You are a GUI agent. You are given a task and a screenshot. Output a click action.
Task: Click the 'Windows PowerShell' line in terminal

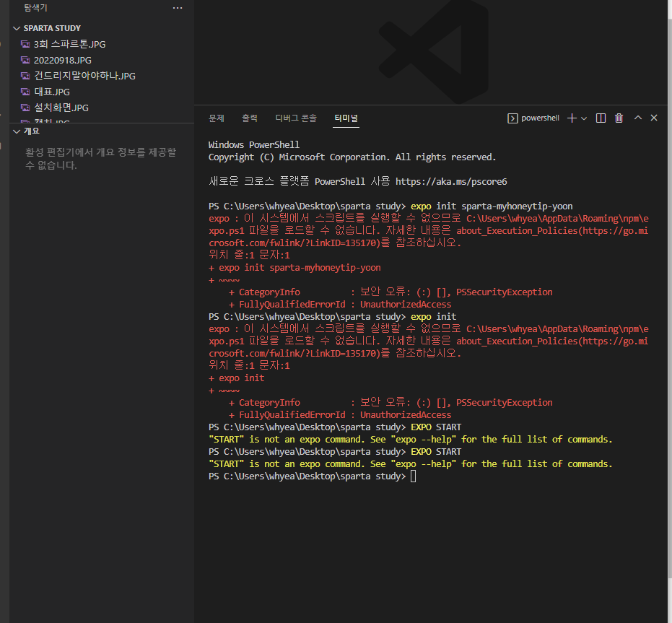254,145
